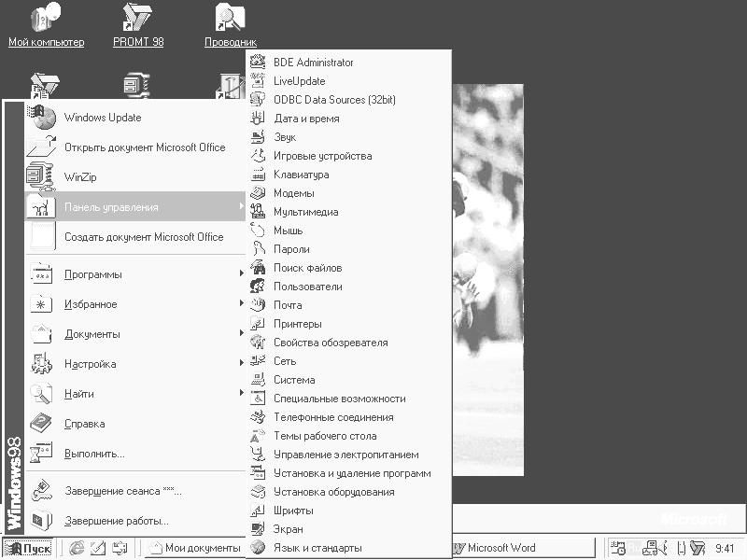The height and width of the screenshot is (560, 747).
Task: Open Свойства обозревателя icon
Action: [258, 343]
